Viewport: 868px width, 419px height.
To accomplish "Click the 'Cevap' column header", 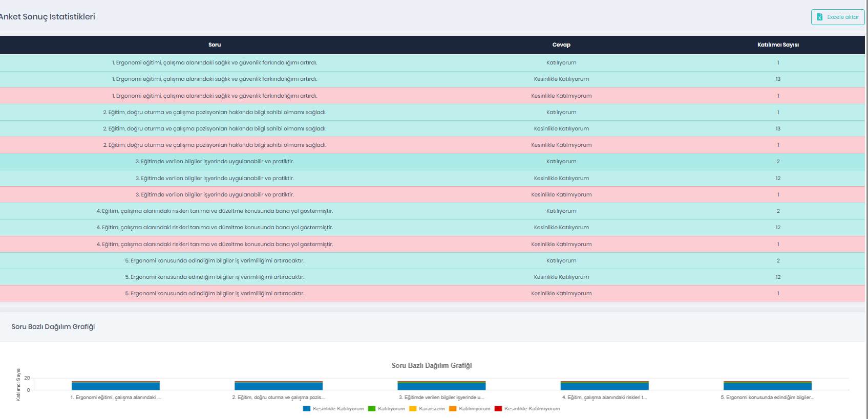I will pos(561,45).
